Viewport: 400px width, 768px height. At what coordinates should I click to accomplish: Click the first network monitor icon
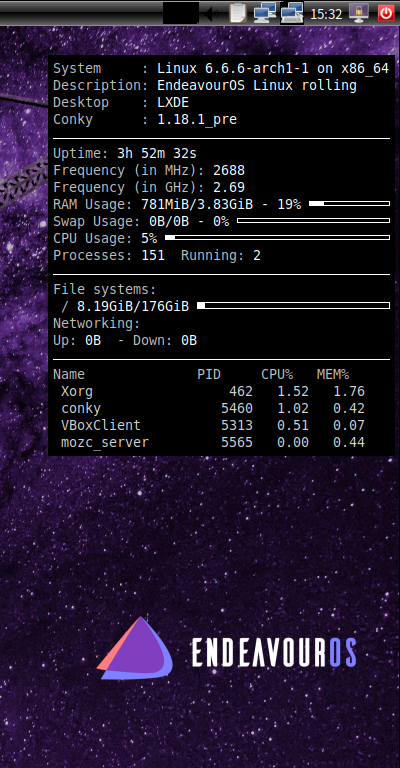point(265,13)
